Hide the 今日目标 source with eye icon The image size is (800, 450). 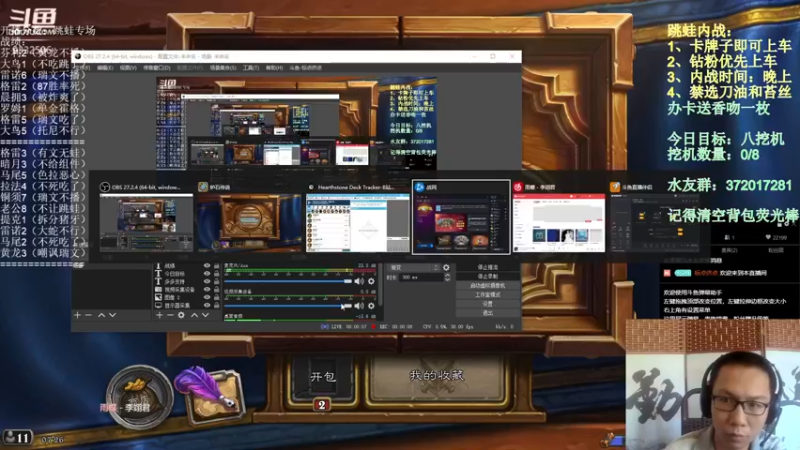(207, 273)
